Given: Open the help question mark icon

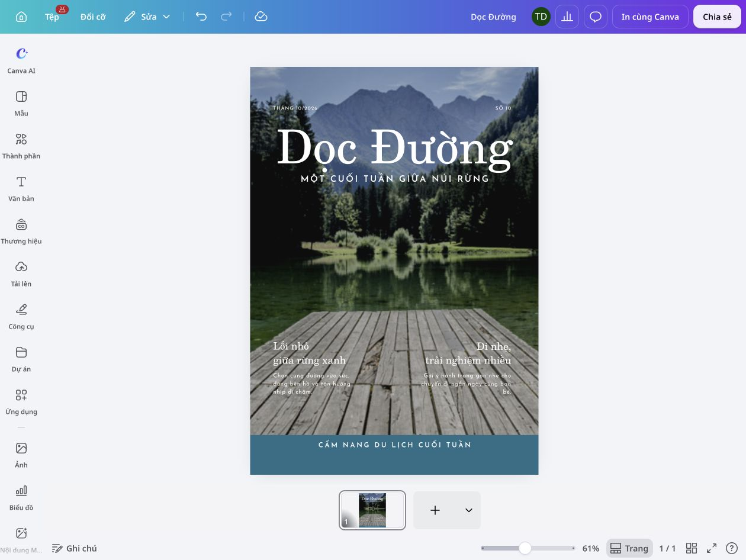Looking at the screenshot, I should tap(732, 548).
